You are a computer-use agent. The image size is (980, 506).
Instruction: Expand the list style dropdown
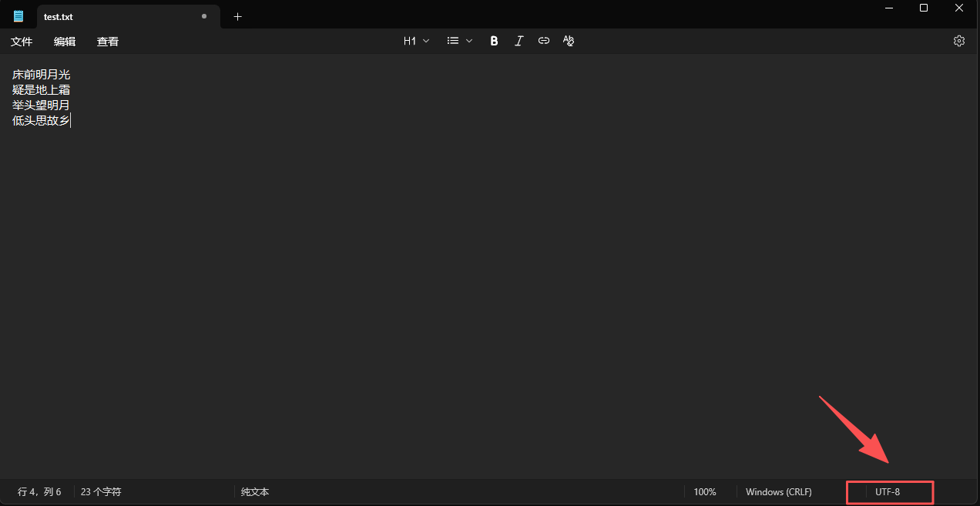click(x=460, y=41)
